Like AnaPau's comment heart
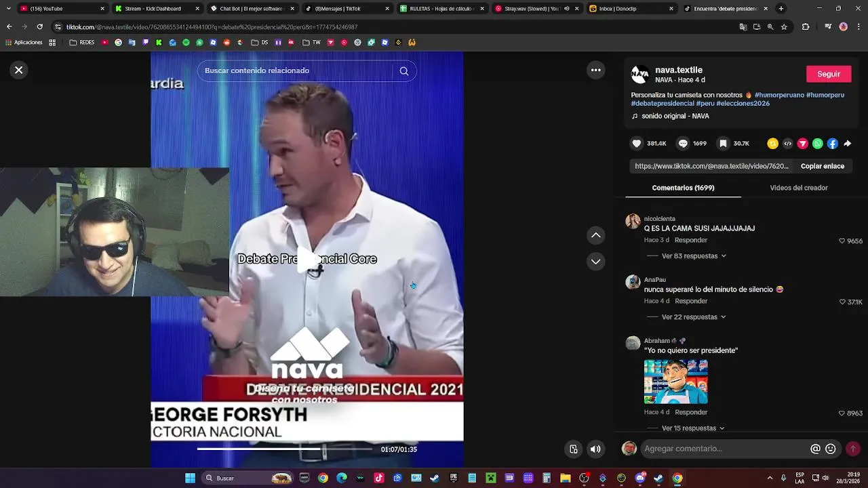Screen dimensions: 868x488 pos(842,302)
